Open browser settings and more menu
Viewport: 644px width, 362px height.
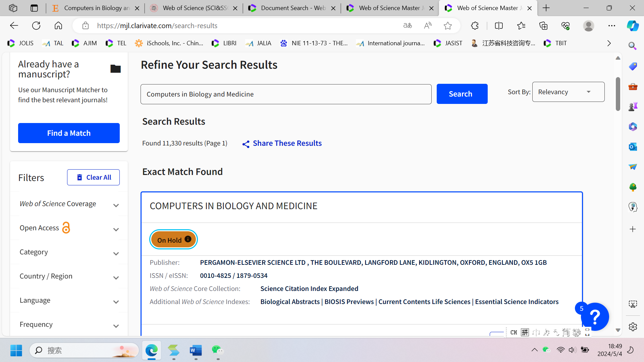pyautogui.click(x=612, y=25)
